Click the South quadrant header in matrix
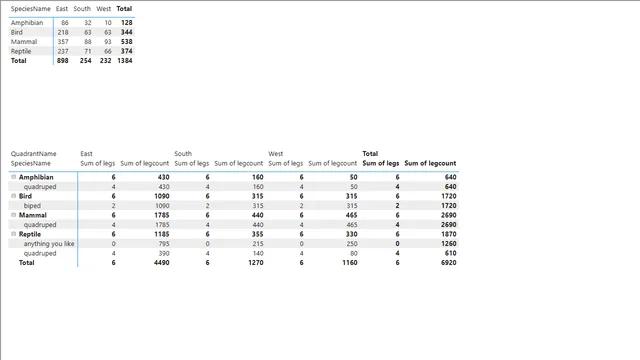The image size is (640, 360). point(183,153)
